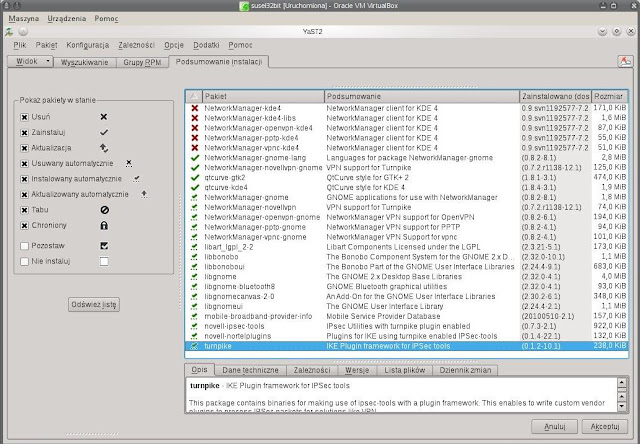Viewport: 640px width, 444px height.
Task: Sort by the Podsumowanie column header
Action: (422, 96)
